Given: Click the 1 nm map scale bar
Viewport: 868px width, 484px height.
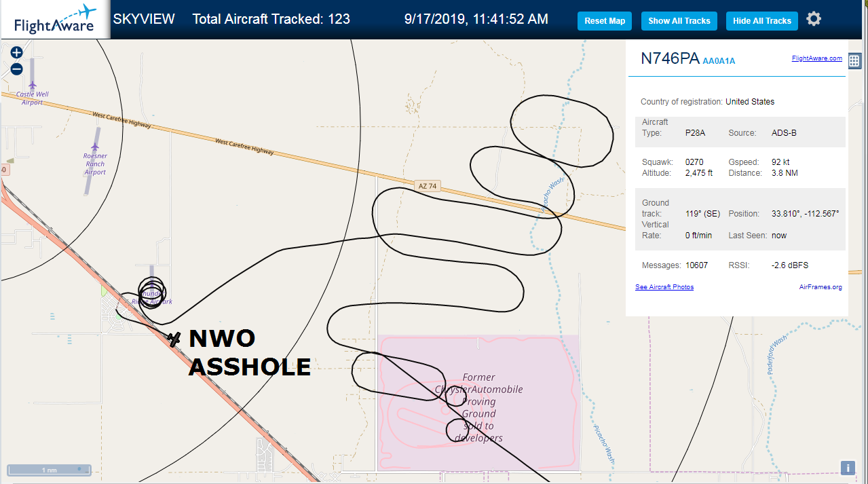Looking at the screenshot, I should (49, 469).
